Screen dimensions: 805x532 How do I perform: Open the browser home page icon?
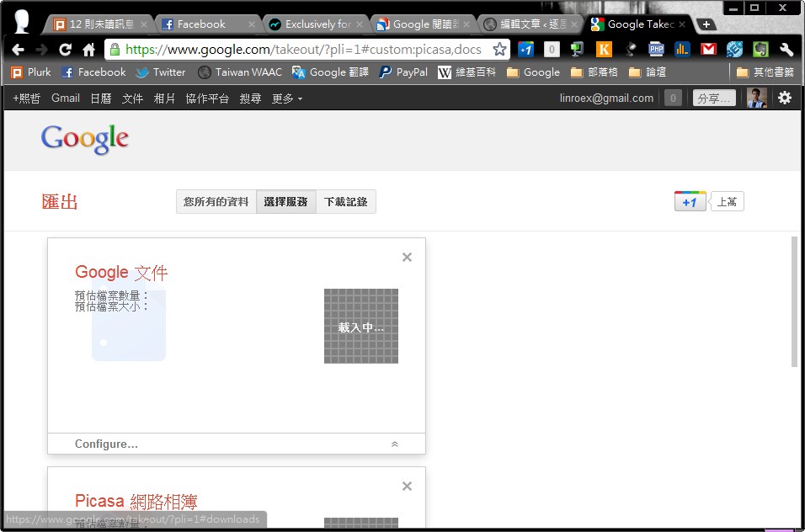(88, 50)
